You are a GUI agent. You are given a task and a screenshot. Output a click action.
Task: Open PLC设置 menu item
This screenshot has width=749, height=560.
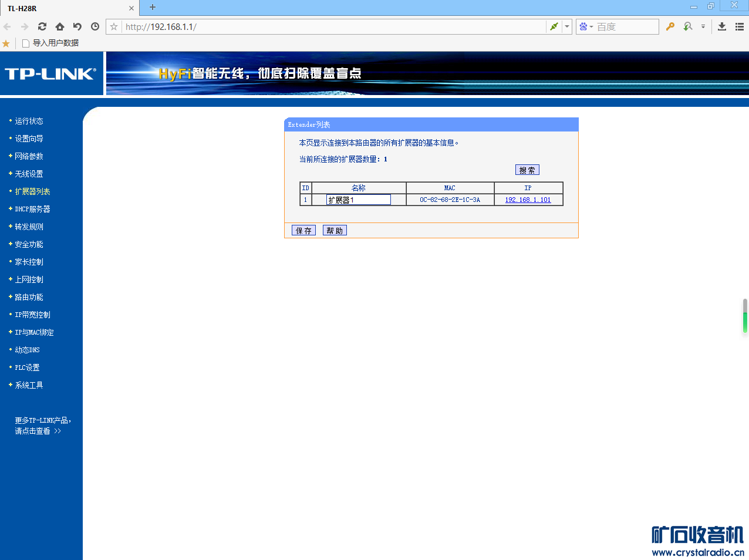tap(27, 367)
